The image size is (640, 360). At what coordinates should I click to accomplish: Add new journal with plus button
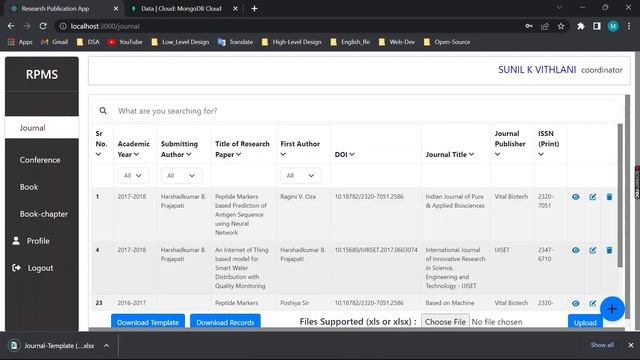[x=612, y=309]
